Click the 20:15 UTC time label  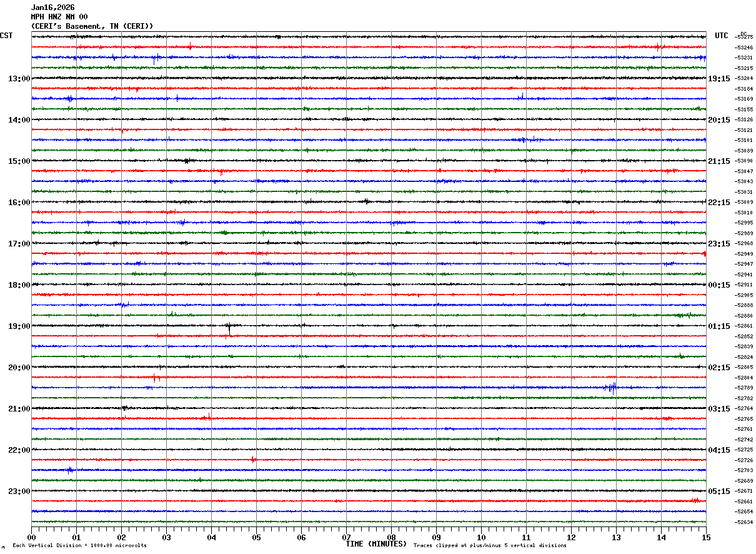pos(719,120)
